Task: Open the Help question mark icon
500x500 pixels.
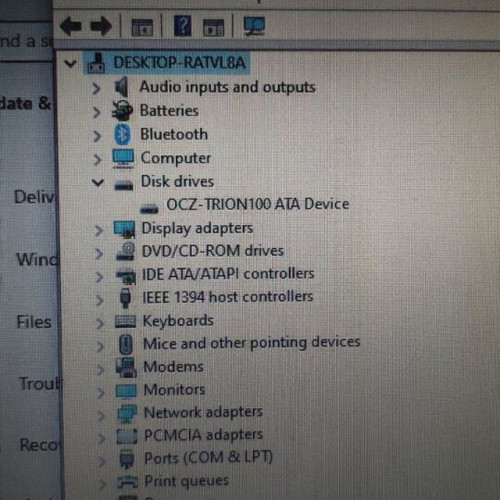Action: pos(183,26)
